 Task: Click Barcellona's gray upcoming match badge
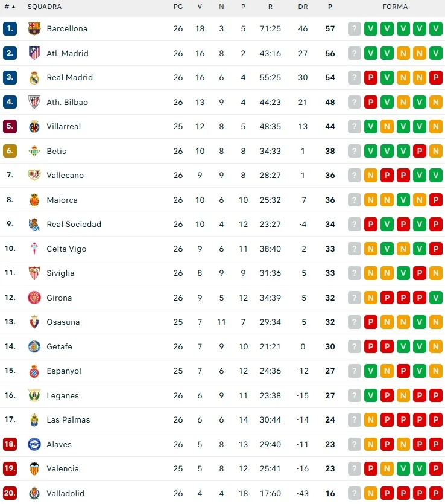(x=355, y=28)
